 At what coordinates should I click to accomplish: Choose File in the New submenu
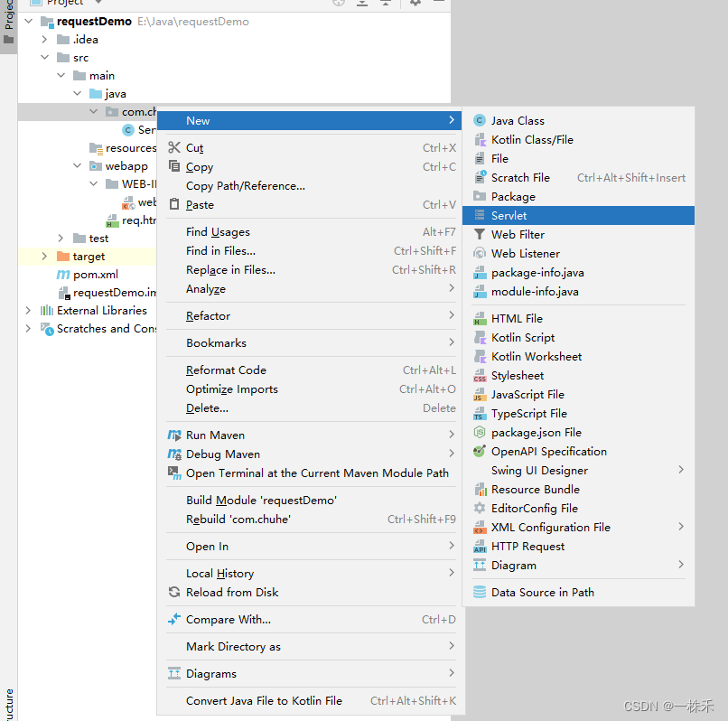[578, 159]
